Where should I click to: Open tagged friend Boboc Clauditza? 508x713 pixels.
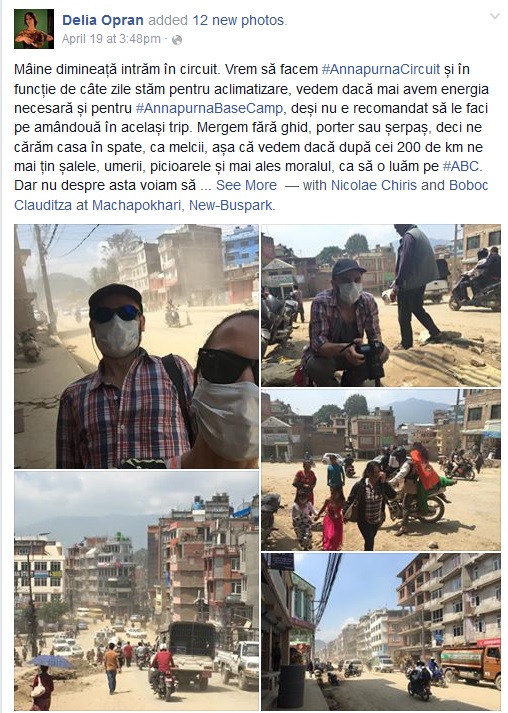click(x=251, y=195)
